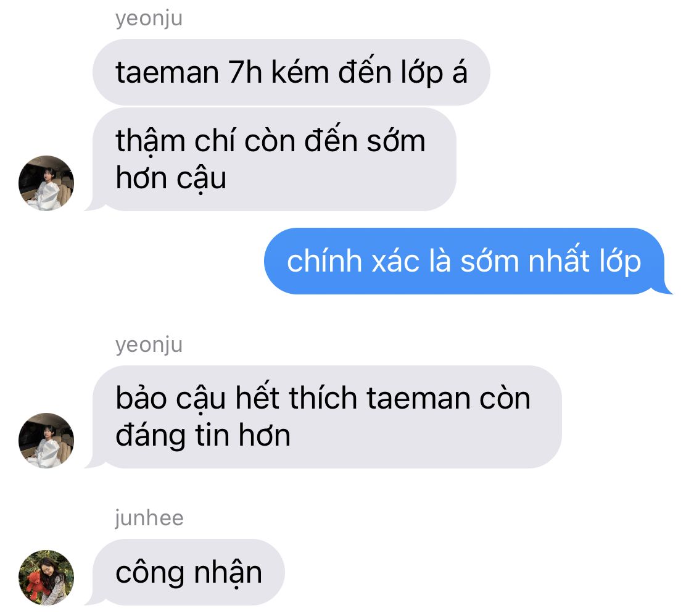This screenshot has width=694, height=616.
Task: Click the word '7h' in first message
Action: tap(245, 72)
